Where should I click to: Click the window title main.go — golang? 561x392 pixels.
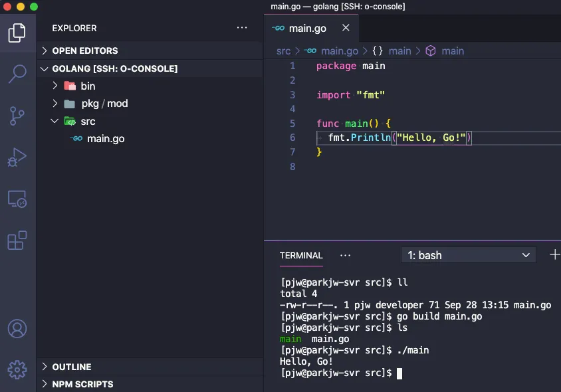[338, 7]
